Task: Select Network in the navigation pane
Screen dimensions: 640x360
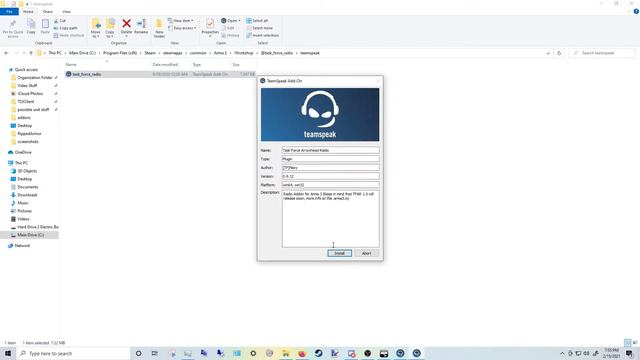Action: click(22, 246)
